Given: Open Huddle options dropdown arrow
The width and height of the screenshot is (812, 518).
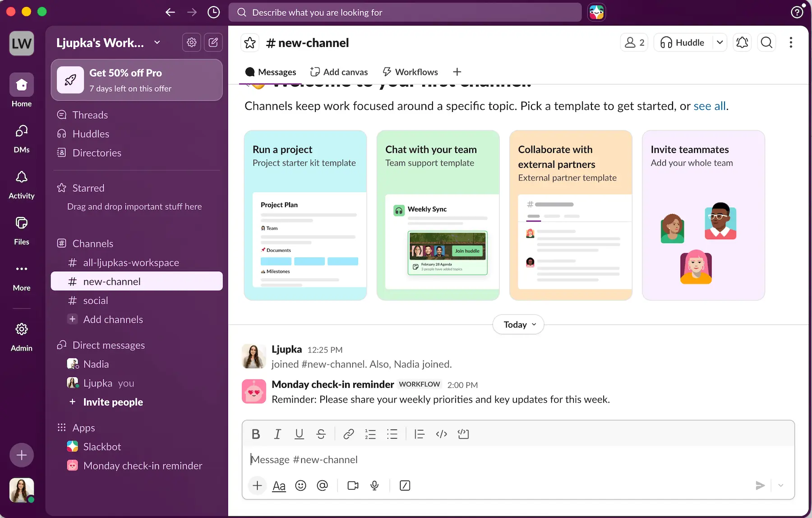Looking at the screenshot, I should [x=720, y=42].
